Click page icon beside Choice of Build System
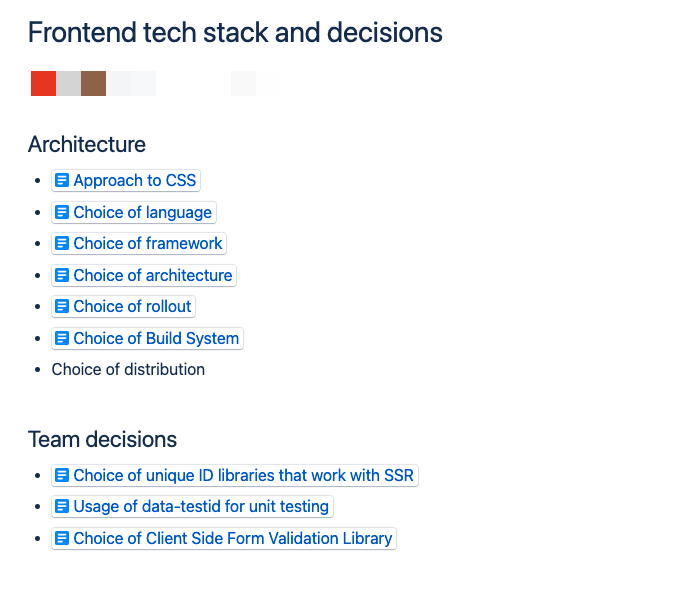This screenshot has height=607, width=686. pyautogui.click(x=62, y=338)
